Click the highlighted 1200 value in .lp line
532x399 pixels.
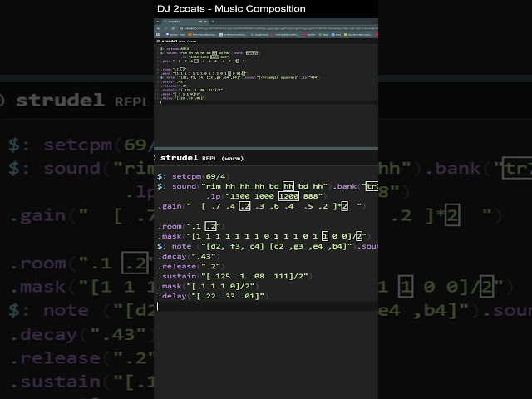(288, 196)
